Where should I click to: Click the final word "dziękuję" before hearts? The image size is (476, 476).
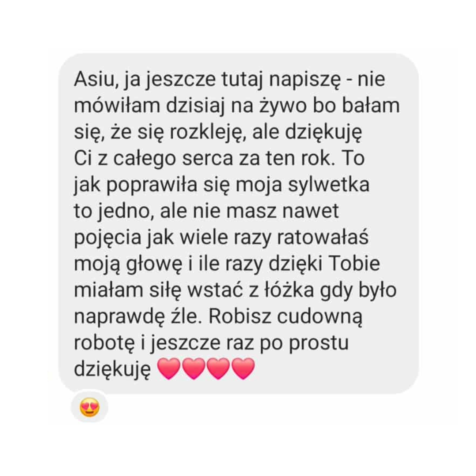(112, 369)
